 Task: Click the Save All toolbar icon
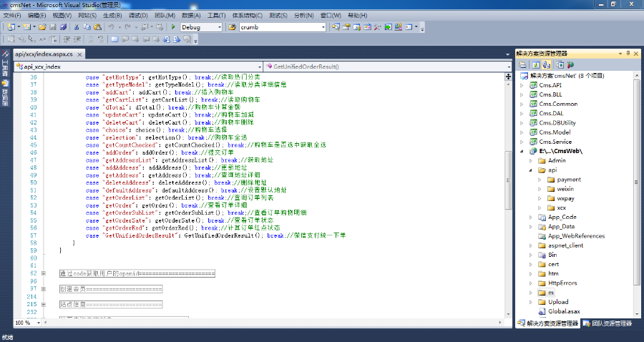click(x=63, y=27)
